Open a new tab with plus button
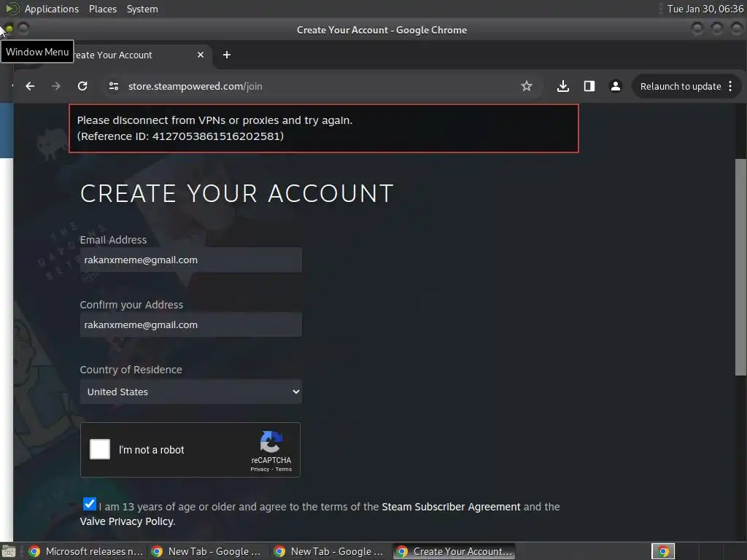The height and width of the screenshot is (560, 747). (227, 55)
